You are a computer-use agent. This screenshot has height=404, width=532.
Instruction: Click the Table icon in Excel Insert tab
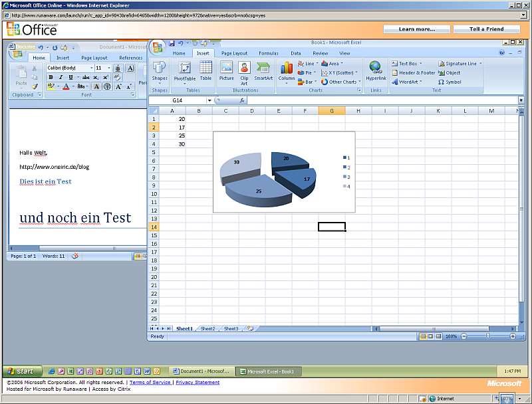click(205, 71)
